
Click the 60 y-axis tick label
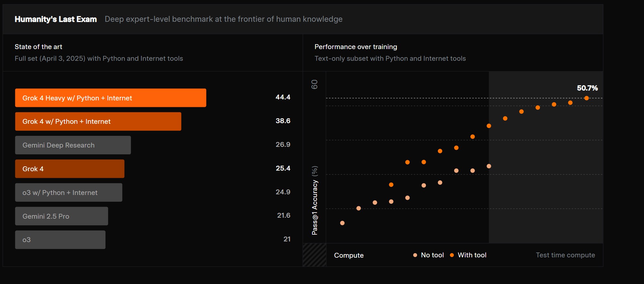point(314,84)
